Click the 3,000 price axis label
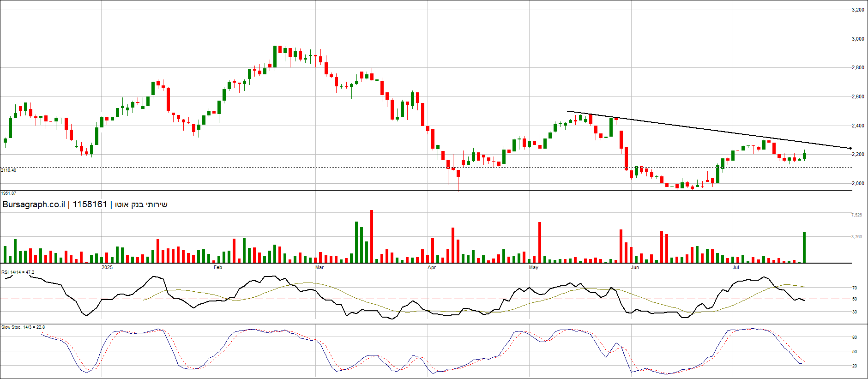Image resolution: width=868 pixels, height=379 pixels. 858,39
